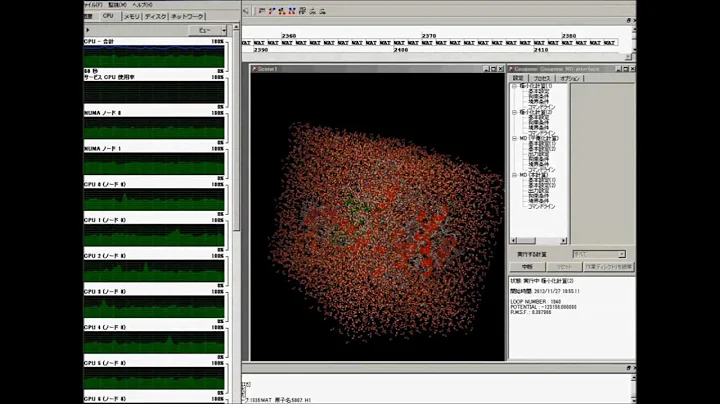720x404 pixels.
Task: Click the up arrow of CPU graphs scrollbar
Action: (236, 27)
